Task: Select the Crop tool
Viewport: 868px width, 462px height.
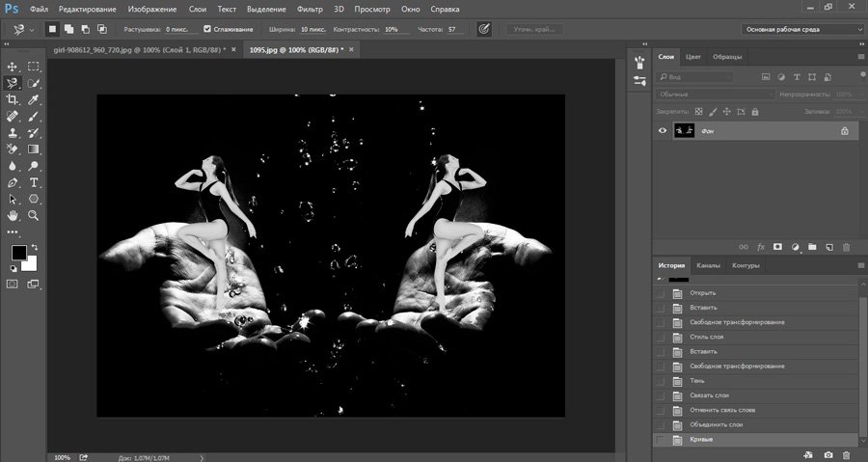Action: [x=13, y=99]
